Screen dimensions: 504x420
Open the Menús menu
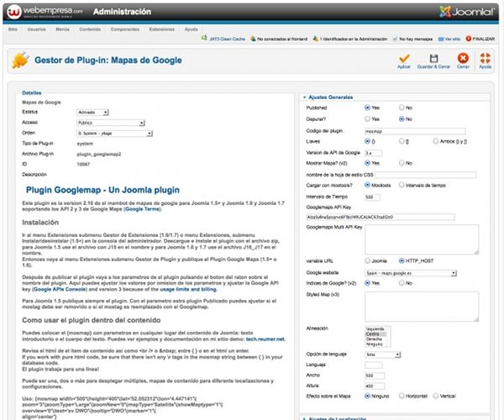[x=62, y=29]
